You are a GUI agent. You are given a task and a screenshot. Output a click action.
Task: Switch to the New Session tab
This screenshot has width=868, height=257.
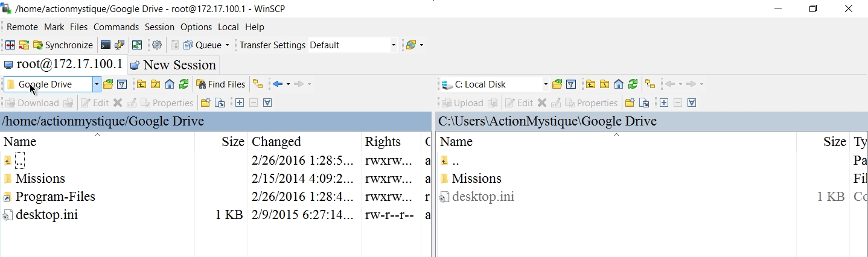tap(173, 65)
